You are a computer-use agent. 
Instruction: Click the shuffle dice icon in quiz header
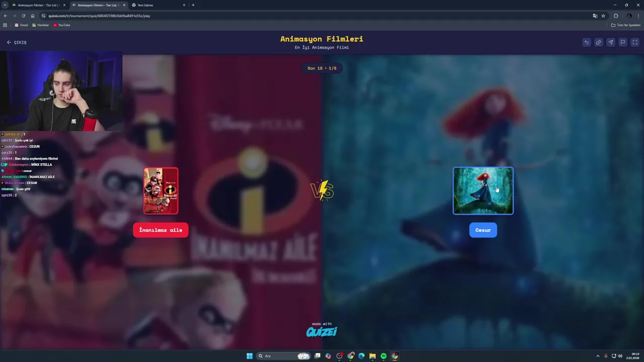599,42
